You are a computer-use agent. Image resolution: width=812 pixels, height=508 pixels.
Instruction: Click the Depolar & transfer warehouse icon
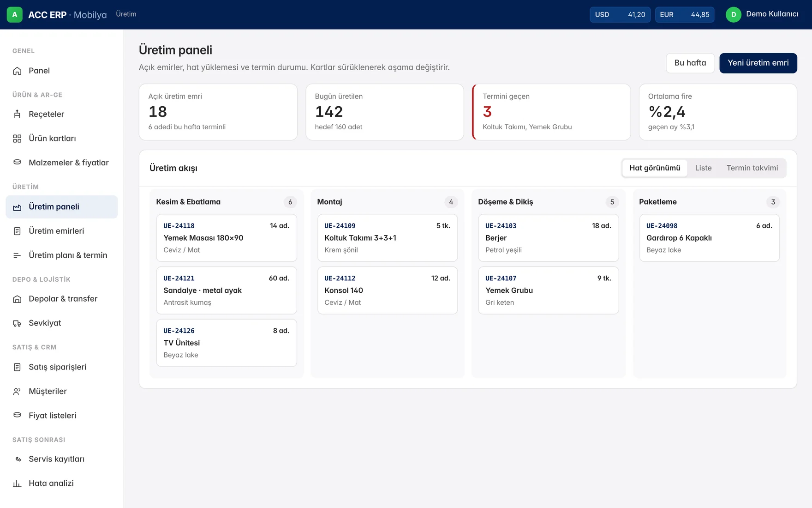point(17,299)
